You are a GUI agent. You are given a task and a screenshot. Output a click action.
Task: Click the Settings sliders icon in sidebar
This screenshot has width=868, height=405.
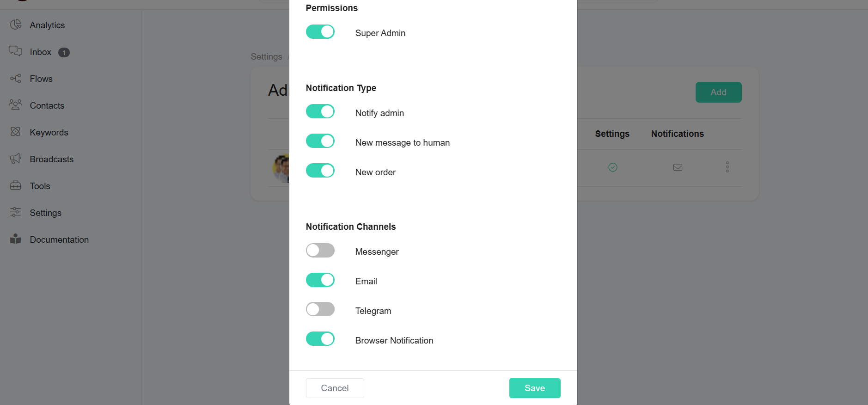(16, 212)
